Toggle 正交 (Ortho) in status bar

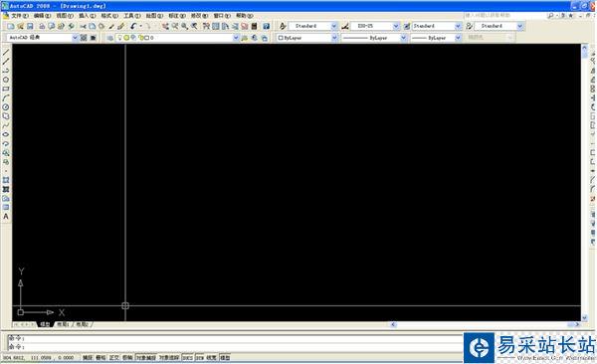click(x=114, y=357)
